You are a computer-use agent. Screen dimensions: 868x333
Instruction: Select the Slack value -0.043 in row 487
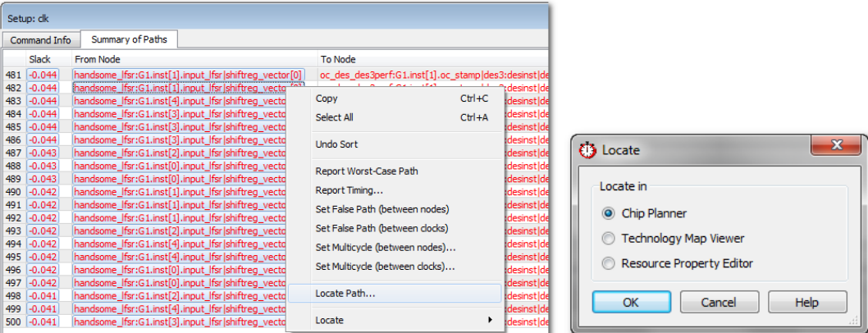pyautogui.click(x=43, y=153)
